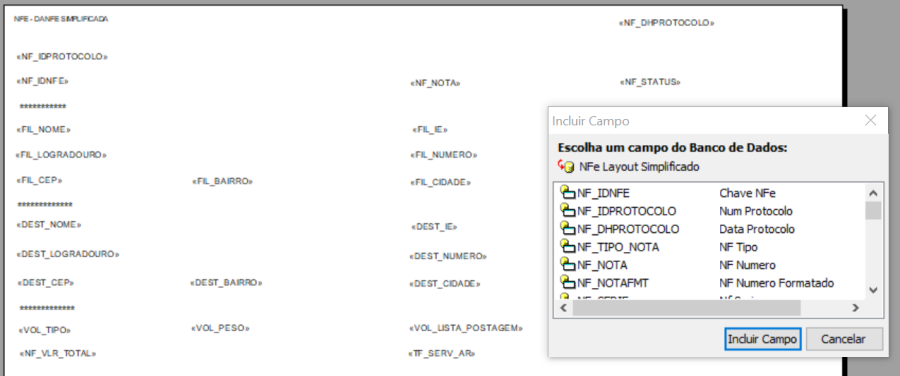Viewport: 900px width, 376px height.
Task: Select the «NF_VLR_TOTAL» field on layout
Action: [x=57, y=353]
